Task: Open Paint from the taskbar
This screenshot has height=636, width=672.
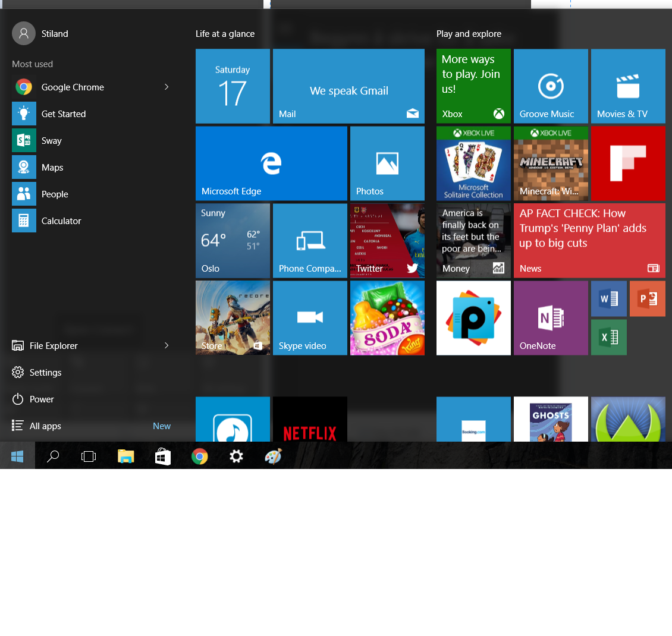Action: click(x=273, y=456)
